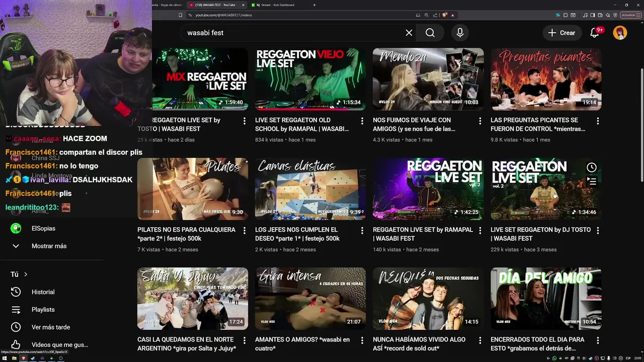Open options for LIVE SET REGGAETON by DJ TOSTO

coord(598,231)
